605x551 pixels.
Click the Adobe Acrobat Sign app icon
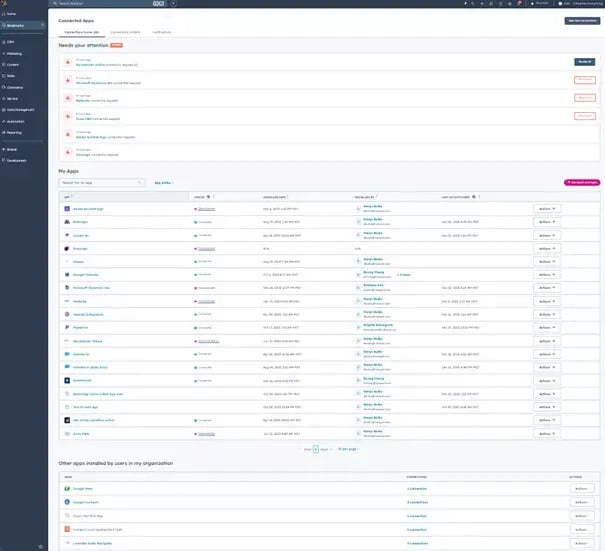(x=67, y=209)
